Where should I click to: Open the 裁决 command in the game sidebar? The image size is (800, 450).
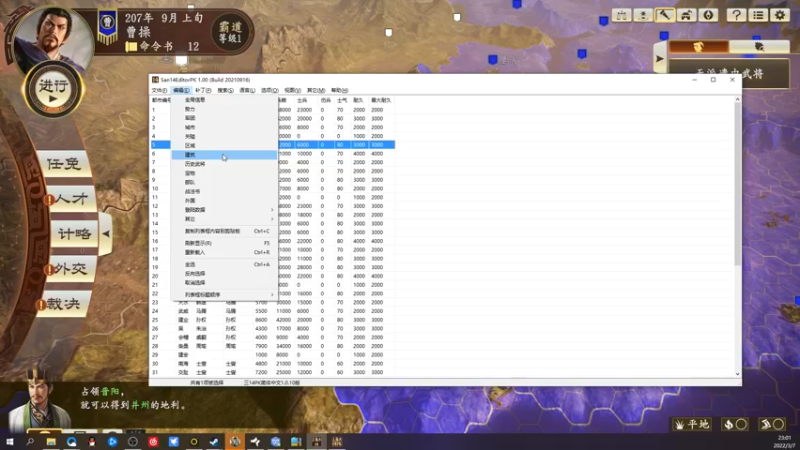click(x=63, y=304)
